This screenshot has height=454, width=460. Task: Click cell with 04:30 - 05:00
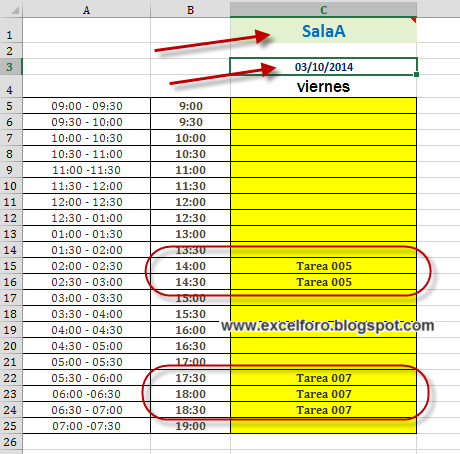click(87, 346)
